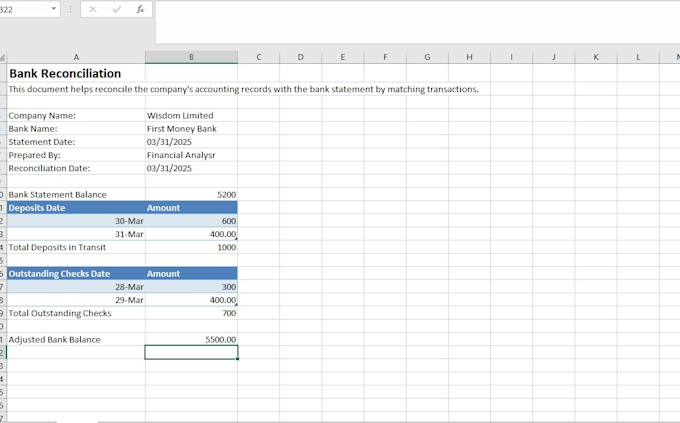This screenshot has height=423, width=680.
Task: Click the Bank Reconciliation title cell
Action: pos(76,73)
